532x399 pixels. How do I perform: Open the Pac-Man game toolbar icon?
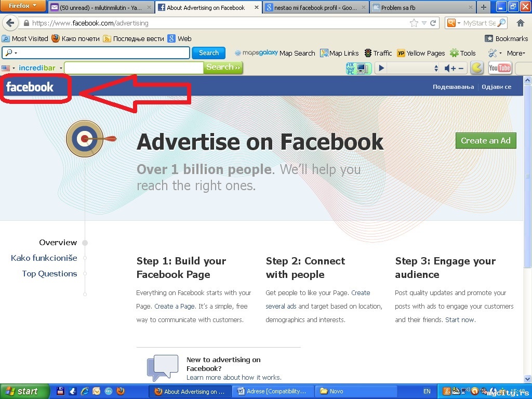[477, 68]
